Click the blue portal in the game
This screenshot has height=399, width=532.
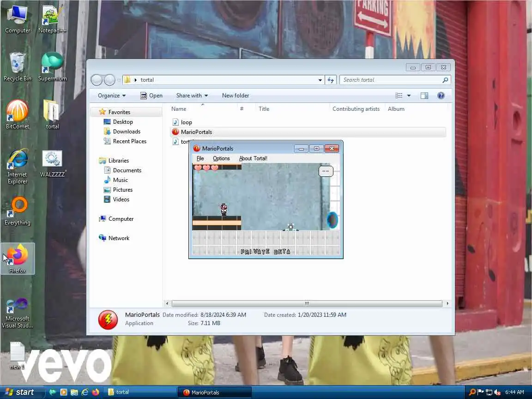click(332, 220)
